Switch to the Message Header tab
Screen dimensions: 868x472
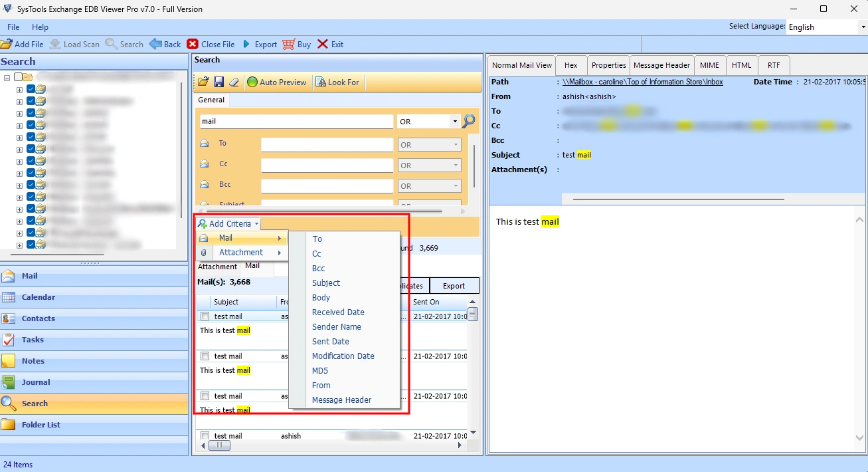click(x=661, y=65)
